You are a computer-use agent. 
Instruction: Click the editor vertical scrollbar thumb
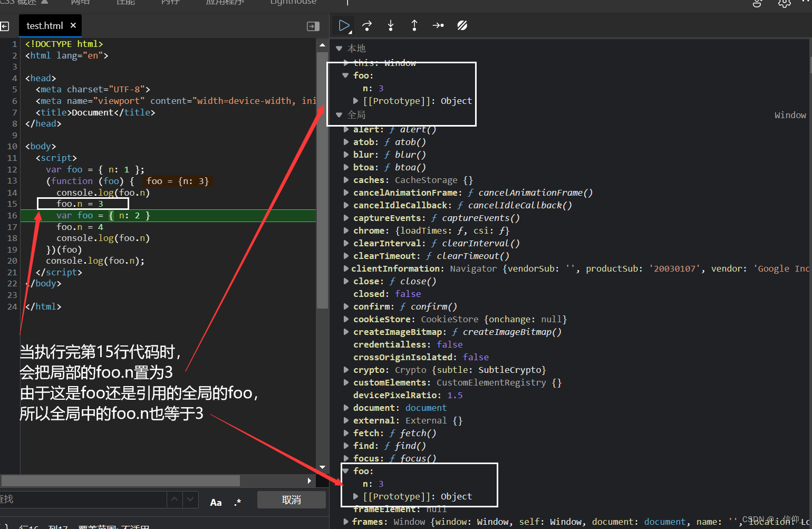[322, 179]
